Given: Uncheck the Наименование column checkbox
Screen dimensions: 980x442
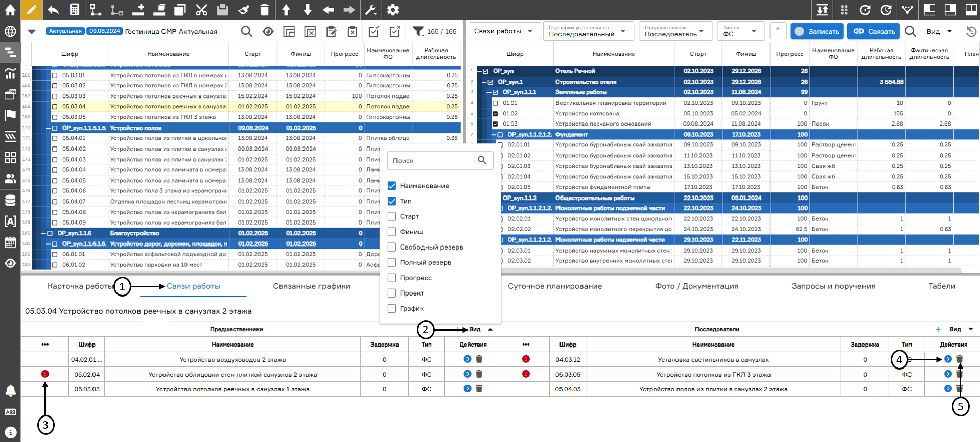Looking at the screenshot, I should (392, 186).
